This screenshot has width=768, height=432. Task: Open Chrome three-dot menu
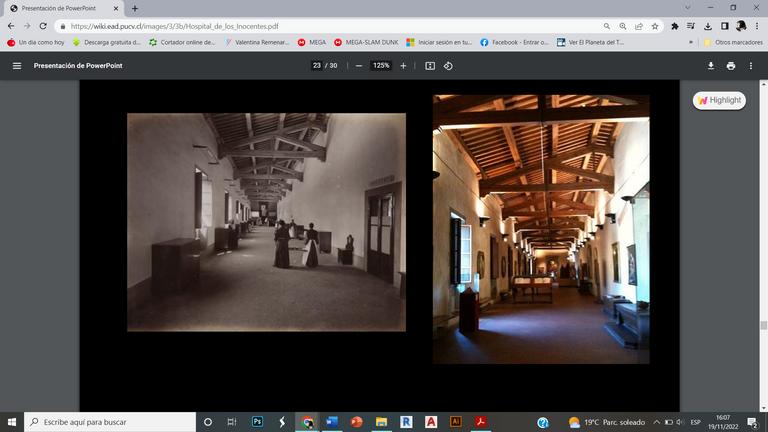click(x=757, y=26)
